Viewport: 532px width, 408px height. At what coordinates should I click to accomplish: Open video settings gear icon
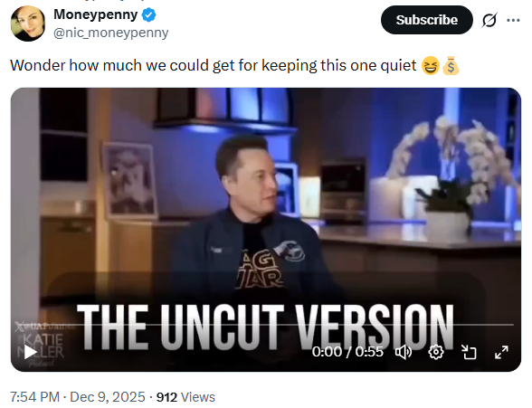coord(436,352)
